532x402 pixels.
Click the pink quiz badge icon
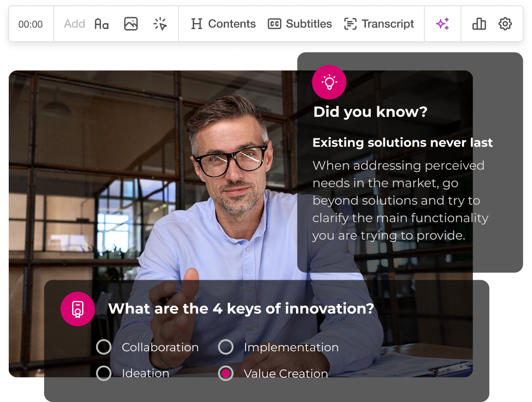77,309
